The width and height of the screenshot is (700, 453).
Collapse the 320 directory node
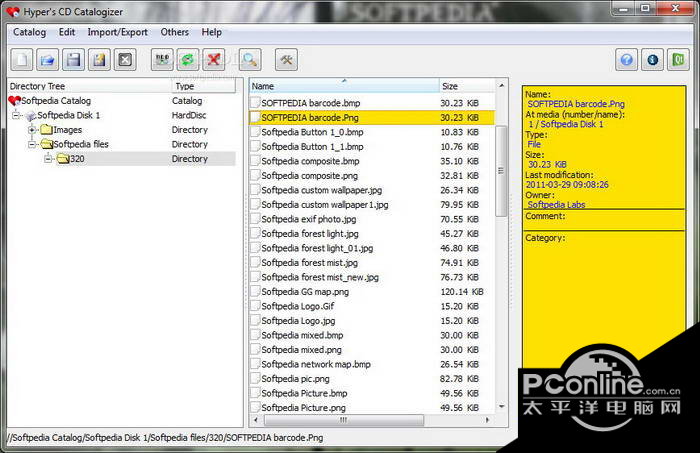click(48, 158)
